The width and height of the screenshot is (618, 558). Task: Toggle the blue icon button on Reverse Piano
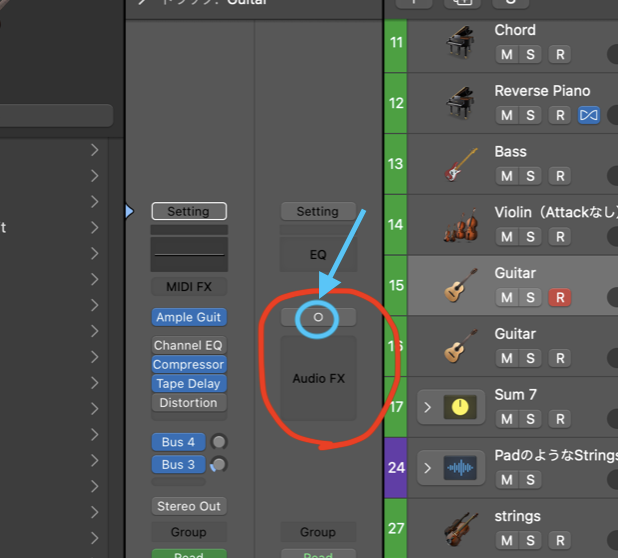point(589,115)
